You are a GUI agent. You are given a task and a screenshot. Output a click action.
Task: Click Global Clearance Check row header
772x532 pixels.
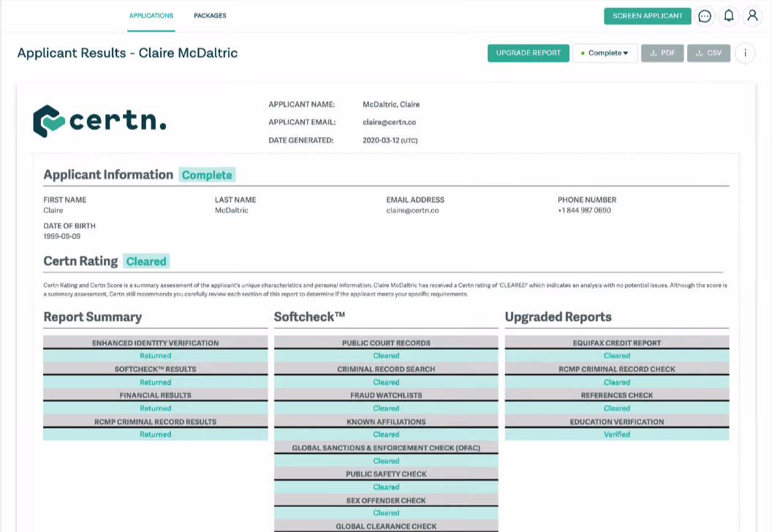386,526
